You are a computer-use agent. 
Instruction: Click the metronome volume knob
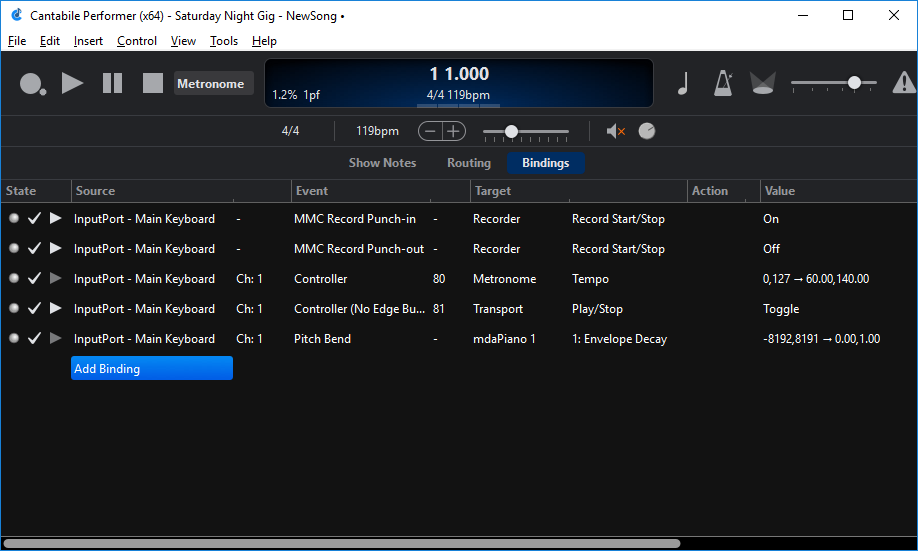646,131
